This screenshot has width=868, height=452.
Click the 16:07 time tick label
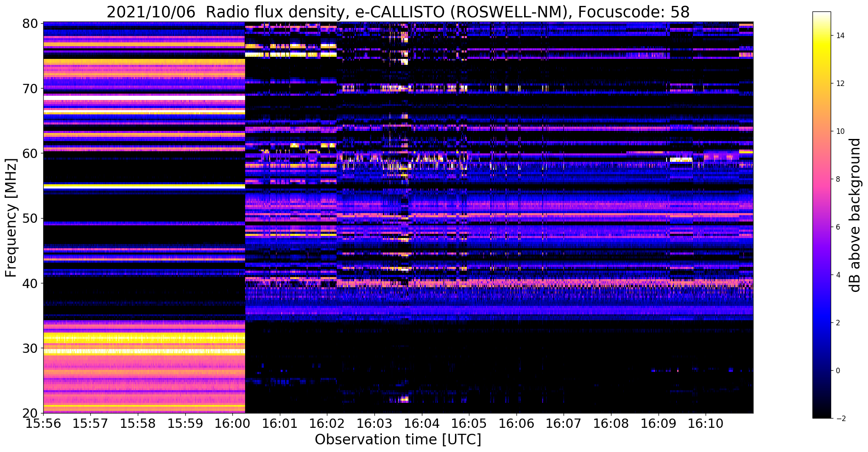coord(564,424)
